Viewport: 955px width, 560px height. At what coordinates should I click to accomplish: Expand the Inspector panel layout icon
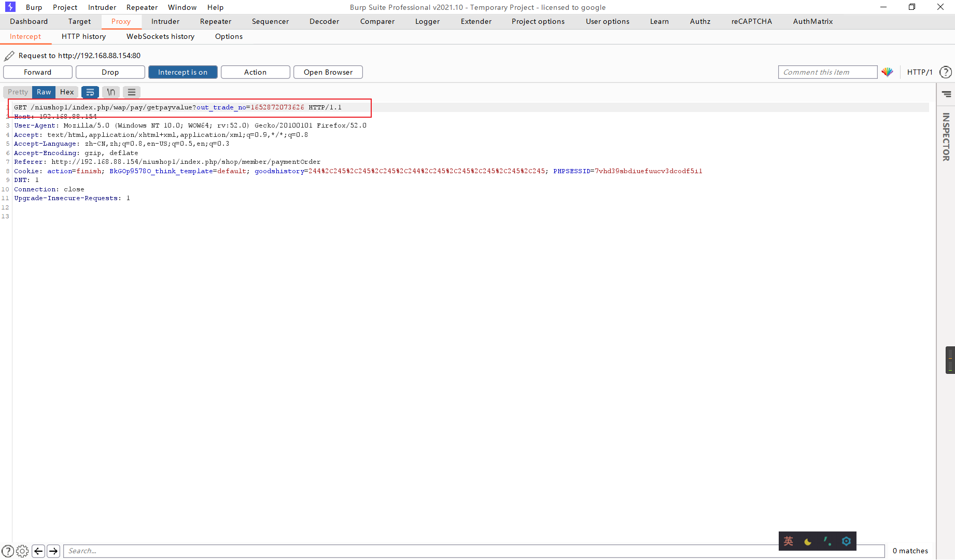(946, 94)
